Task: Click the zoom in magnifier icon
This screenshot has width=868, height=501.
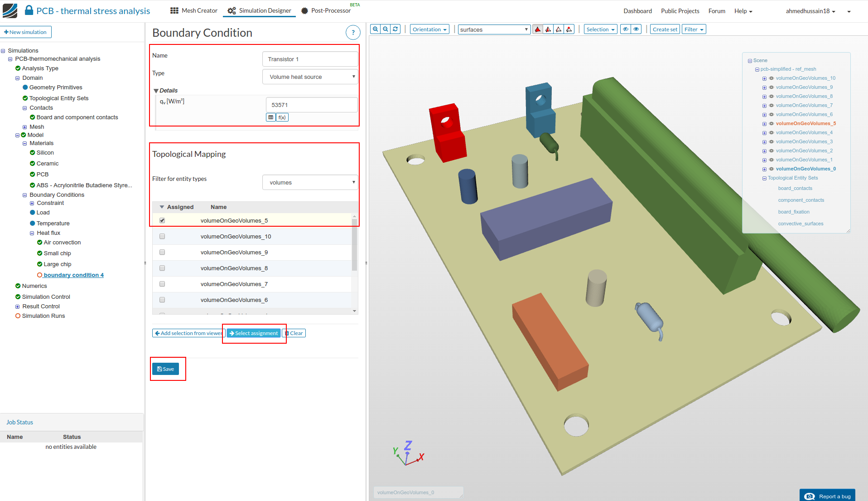Action: pyautogui.click(x=375, y=29)
